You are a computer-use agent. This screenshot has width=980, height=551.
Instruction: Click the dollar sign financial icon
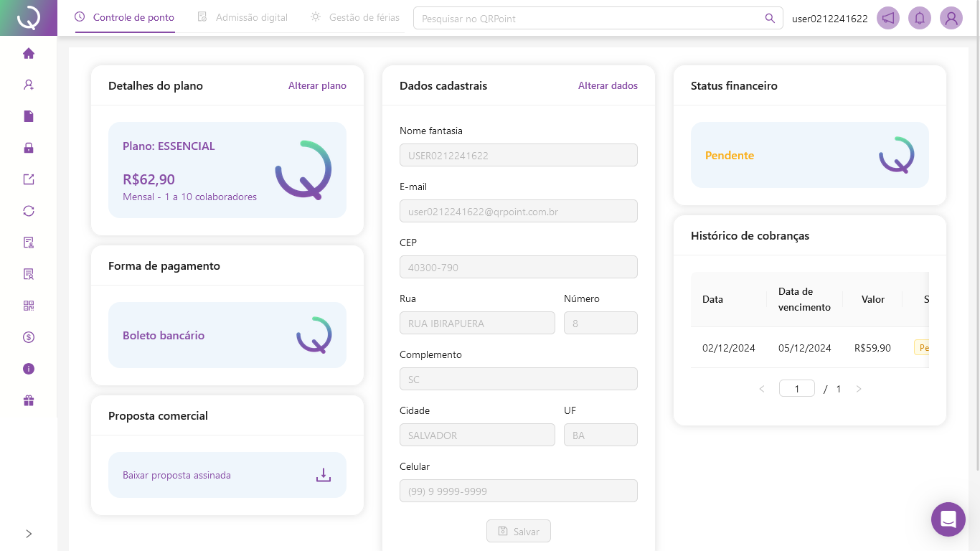click(29, 337)
